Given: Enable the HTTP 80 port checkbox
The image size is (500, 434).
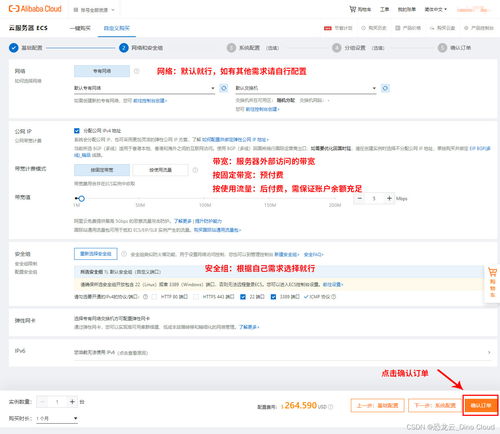Looking at the screenshot, I should tap(154, 297).
